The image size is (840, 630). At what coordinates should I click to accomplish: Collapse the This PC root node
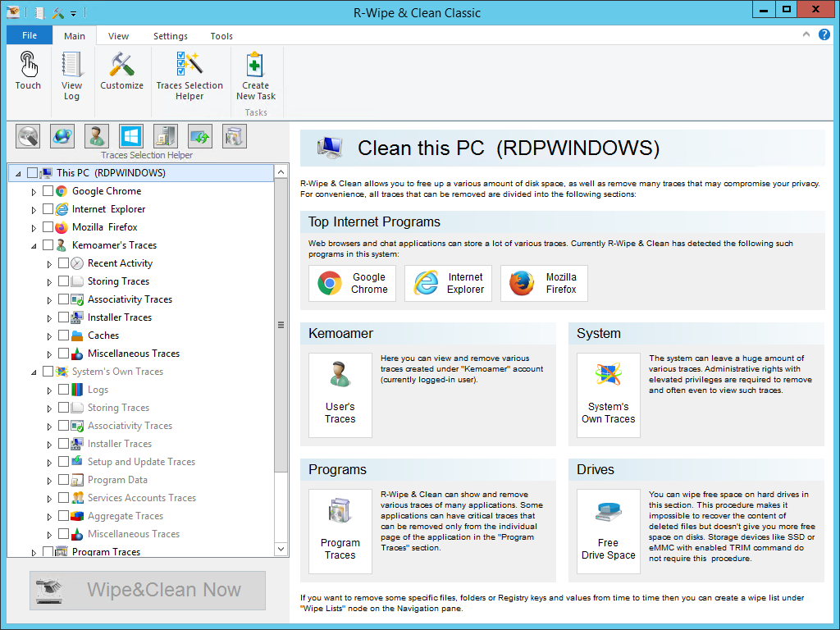[18, 174]
